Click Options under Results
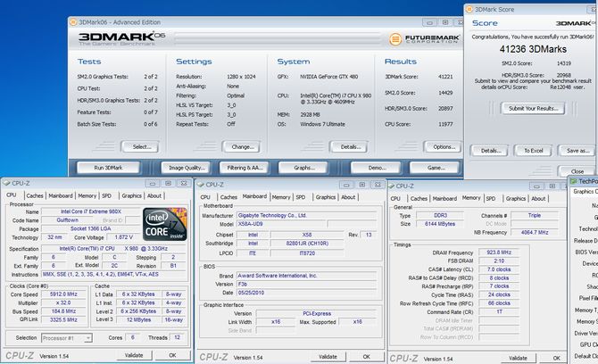 coord(444,146)
